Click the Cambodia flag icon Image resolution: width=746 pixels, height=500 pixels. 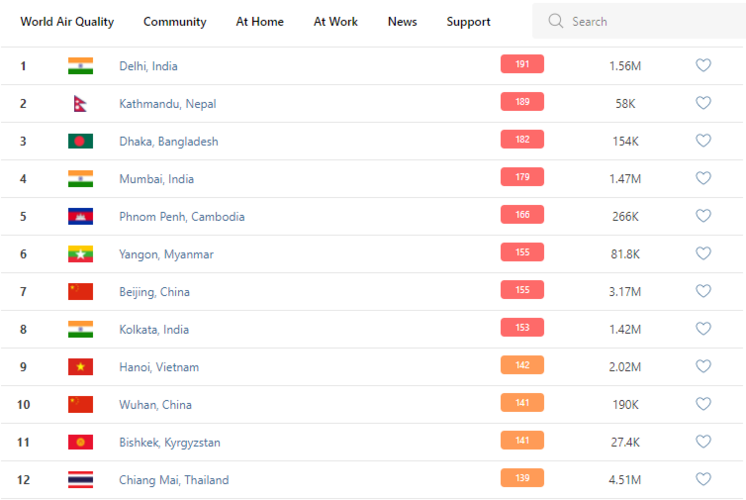(x=80, y=216)
